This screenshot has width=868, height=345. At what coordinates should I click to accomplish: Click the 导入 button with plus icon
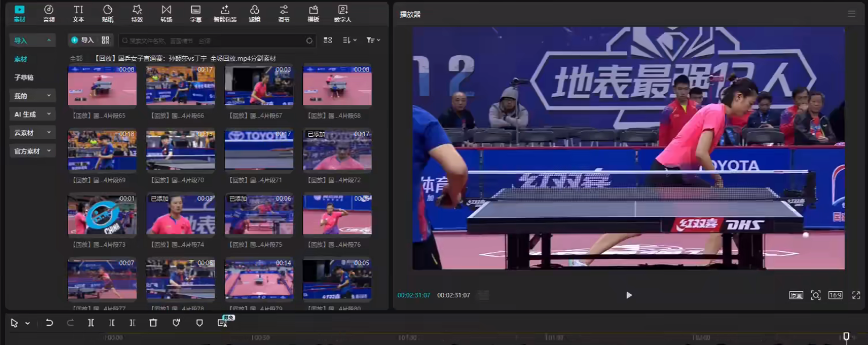point(82,40)
